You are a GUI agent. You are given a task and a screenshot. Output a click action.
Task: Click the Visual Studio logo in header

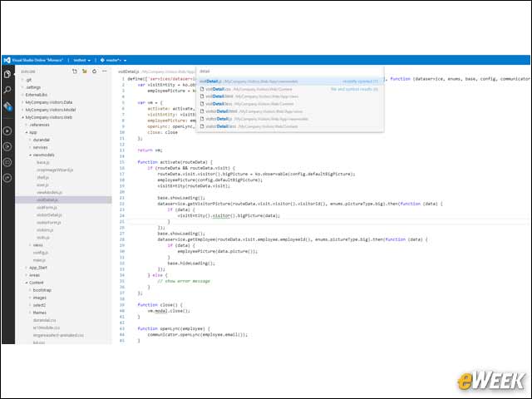7,60
